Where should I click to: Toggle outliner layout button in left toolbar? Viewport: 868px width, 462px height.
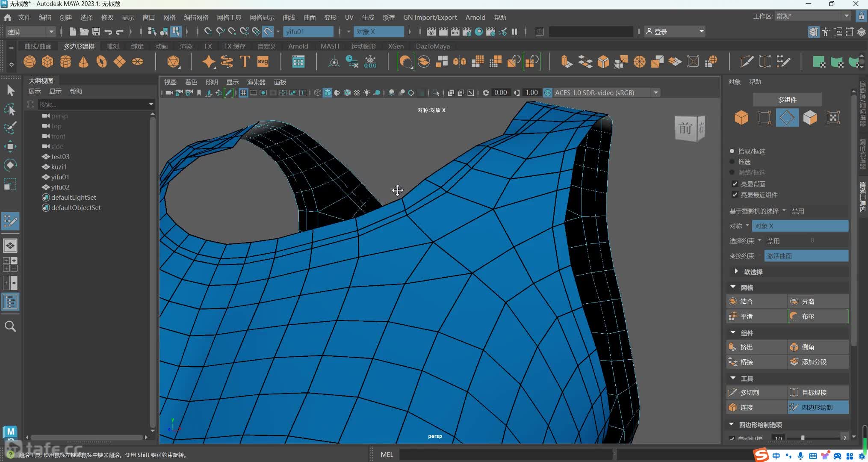click(x=10, y=302)
